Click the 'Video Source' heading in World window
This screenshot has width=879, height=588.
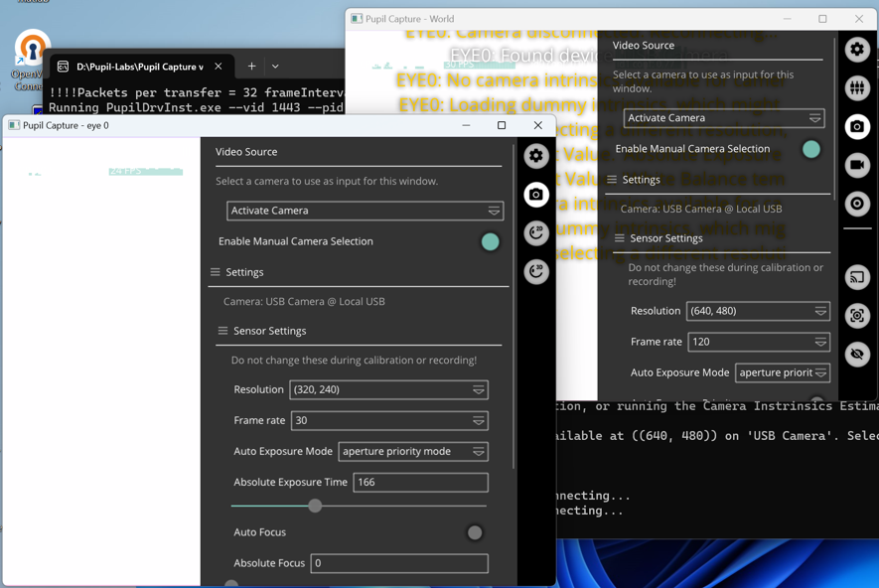click(643, 46)
